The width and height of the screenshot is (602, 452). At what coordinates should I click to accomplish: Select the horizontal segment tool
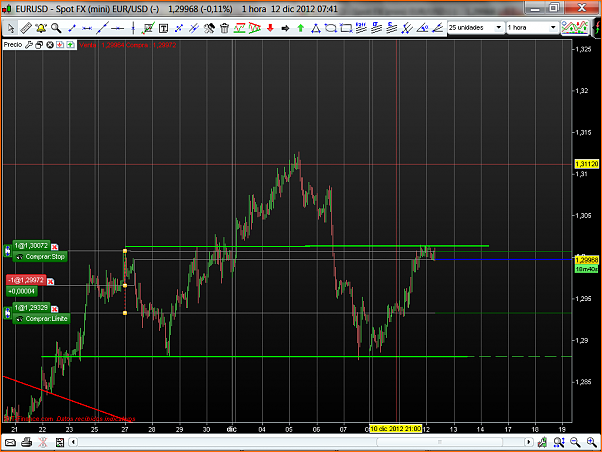point(87,28)
